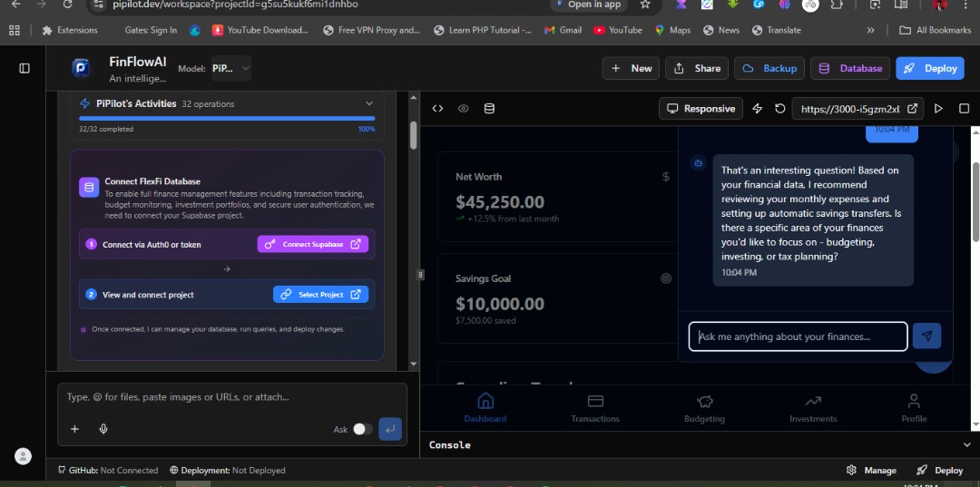
Task: Click the Select Project button
Action: click(x=320, y=295)
